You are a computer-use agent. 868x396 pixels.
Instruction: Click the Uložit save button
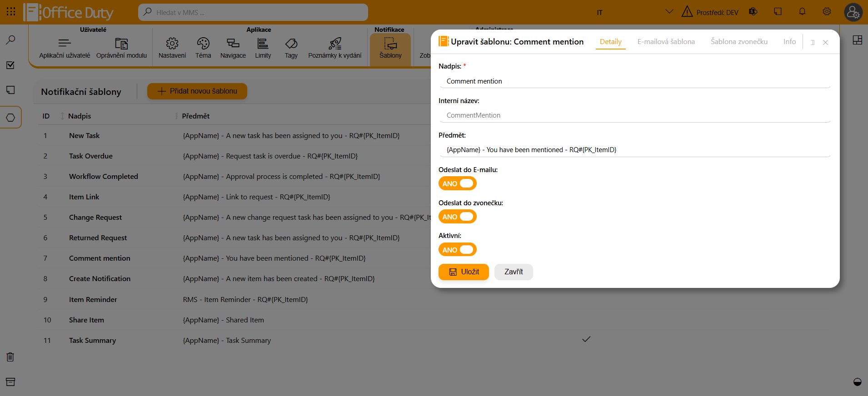pyautogui.click(x=464, y=272)
